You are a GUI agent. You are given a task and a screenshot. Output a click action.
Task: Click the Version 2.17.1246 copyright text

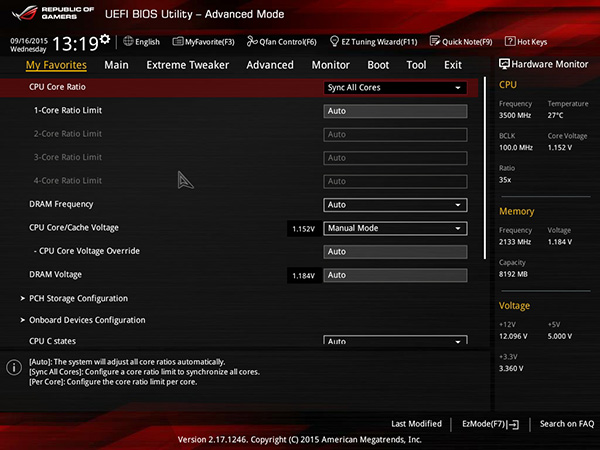(300, 439)
